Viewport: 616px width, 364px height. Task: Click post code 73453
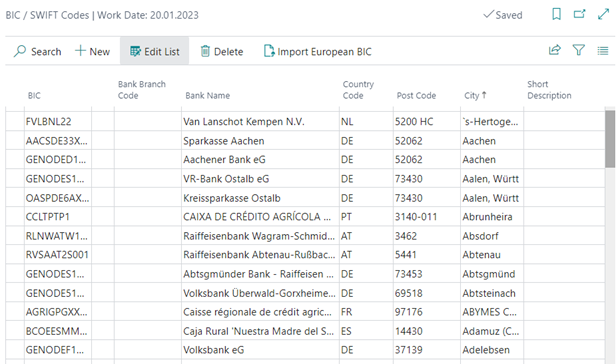pos(427,274)
